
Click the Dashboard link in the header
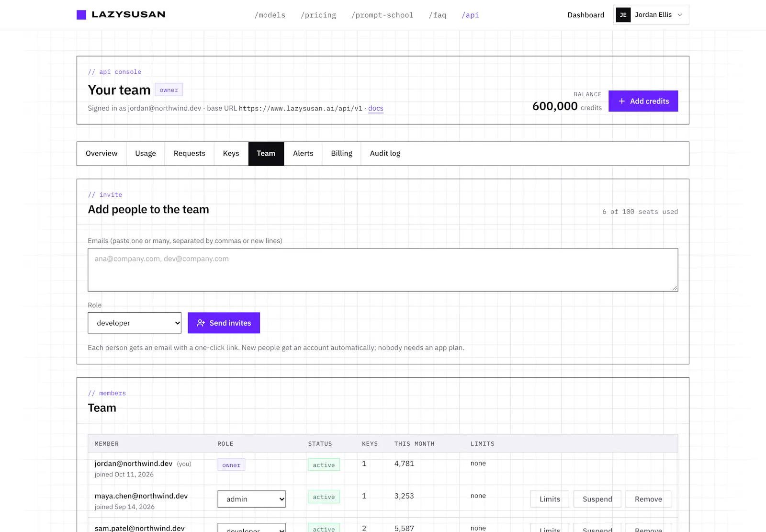coord(586,15)
